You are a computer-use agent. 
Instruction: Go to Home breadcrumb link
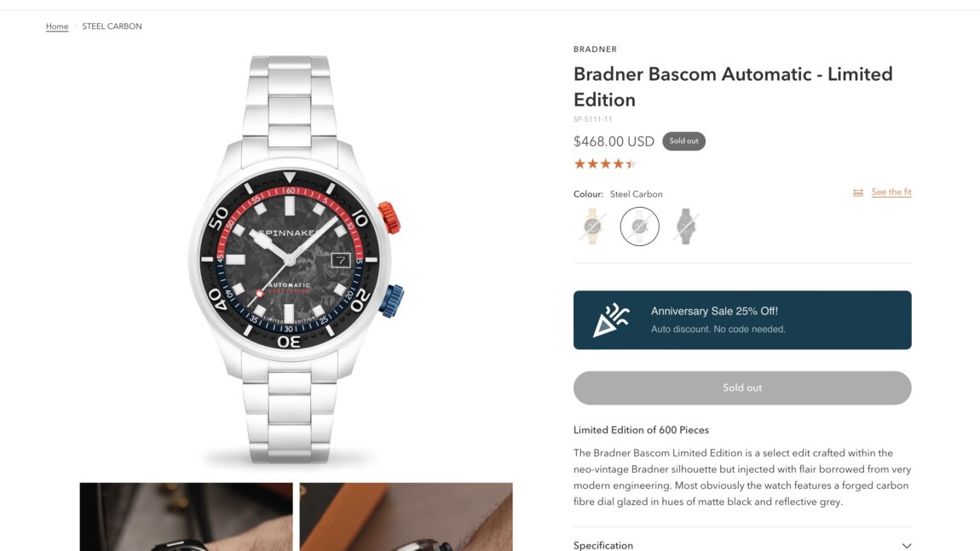tap(57, 26)
